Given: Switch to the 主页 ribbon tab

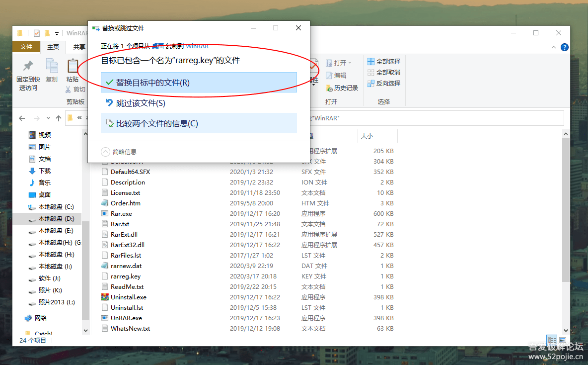Looking at the screenshot, I should (x=53, y=47).
